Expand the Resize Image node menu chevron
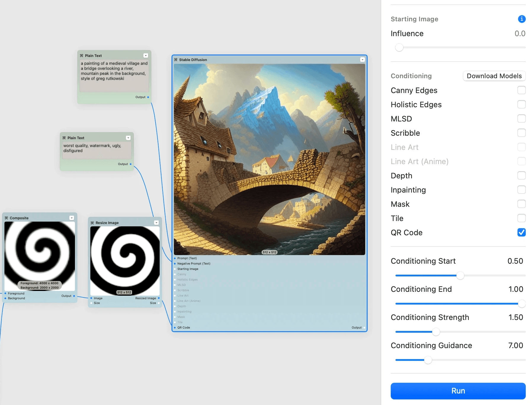This screenshot has width=532, height=405. (156, 222)
